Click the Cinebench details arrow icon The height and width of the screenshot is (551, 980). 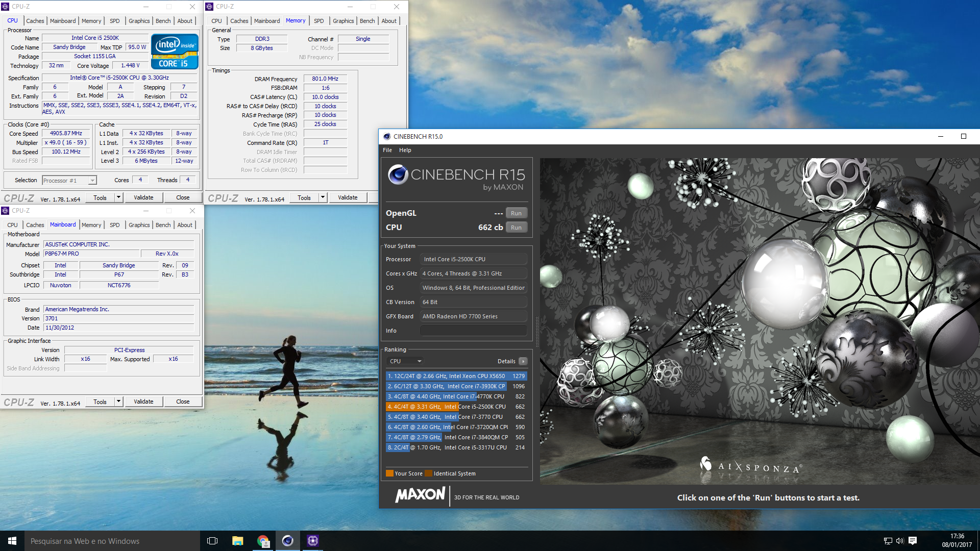(x=523, y=361)
